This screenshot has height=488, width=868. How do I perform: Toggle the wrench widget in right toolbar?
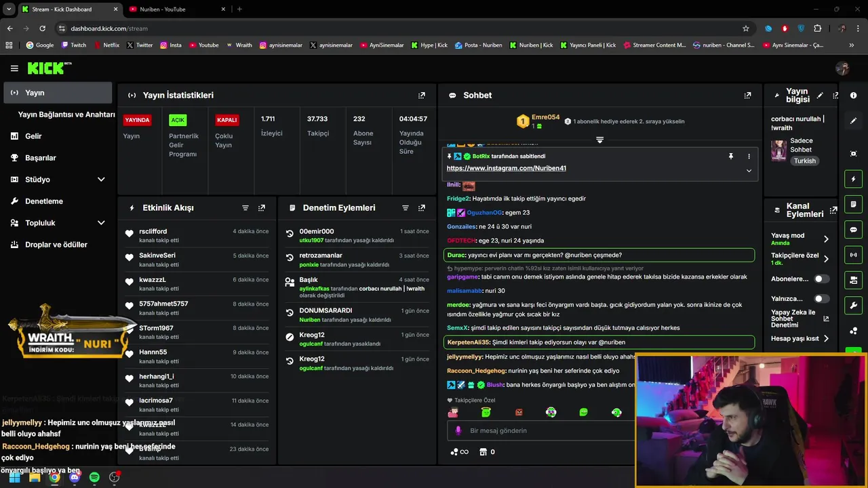853,305
